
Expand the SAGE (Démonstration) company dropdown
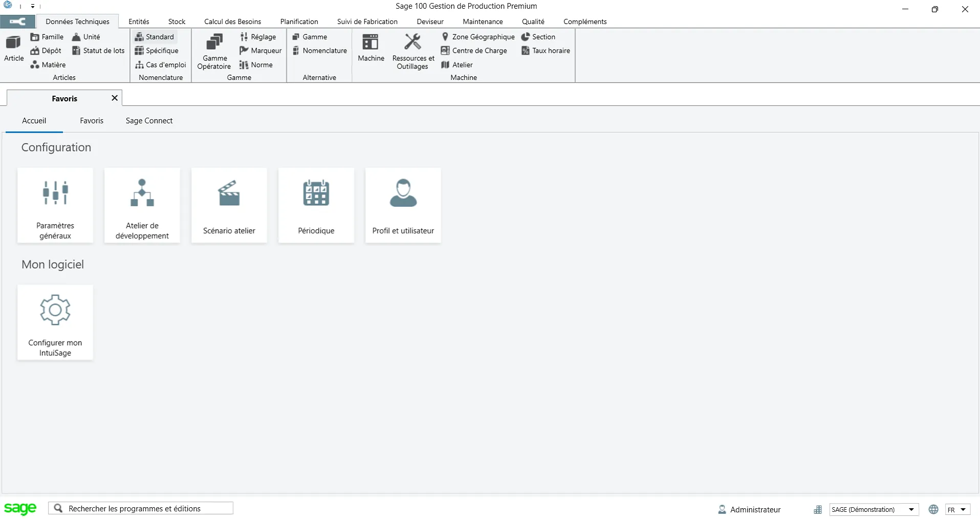click(x=911, y=509)
